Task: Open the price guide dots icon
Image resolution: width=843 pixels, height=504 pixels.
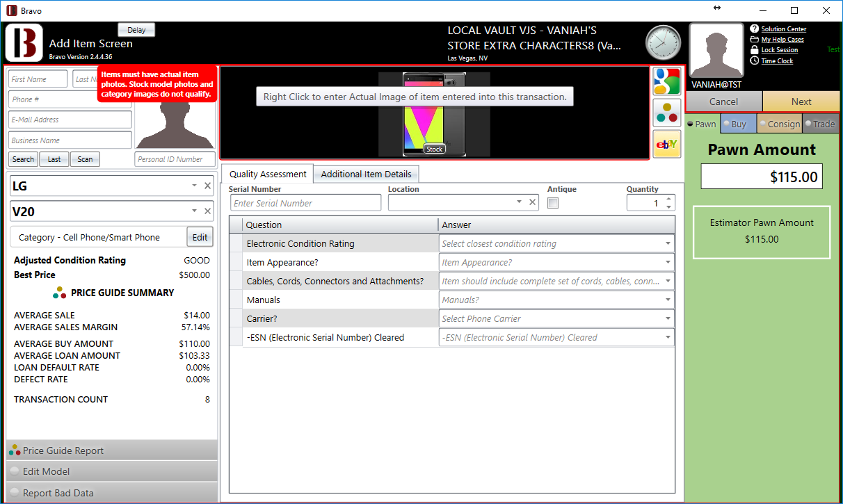Action: tap(666, 113)
